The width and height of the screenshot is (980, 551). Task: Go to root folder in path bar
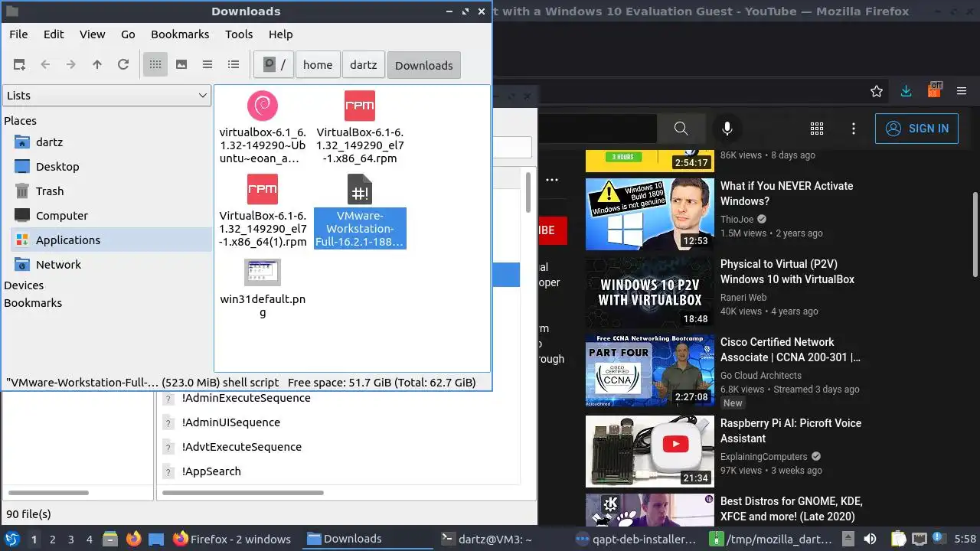coord(275,65)
